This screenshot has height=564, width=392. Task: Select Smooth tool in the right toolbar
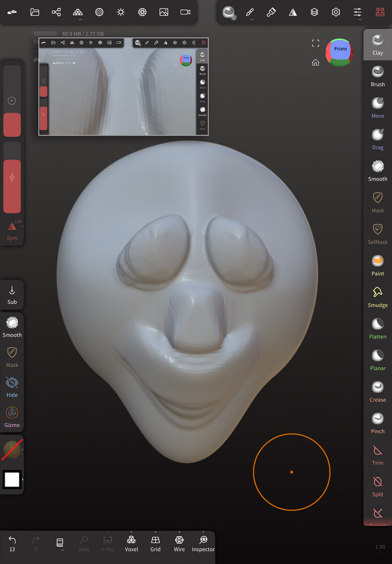(x=377, y=171)
